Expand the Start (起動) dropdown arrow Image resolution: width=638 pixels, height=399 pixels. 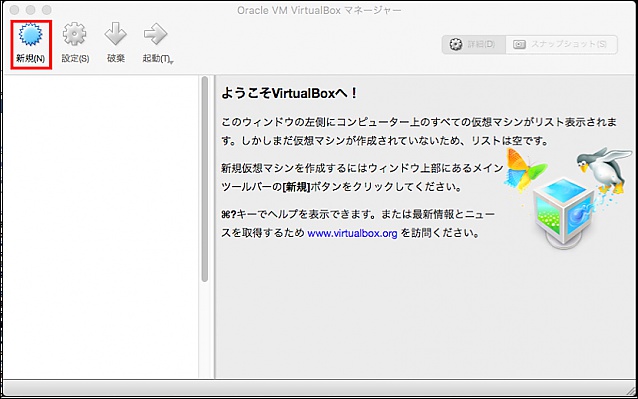point(171,62)
